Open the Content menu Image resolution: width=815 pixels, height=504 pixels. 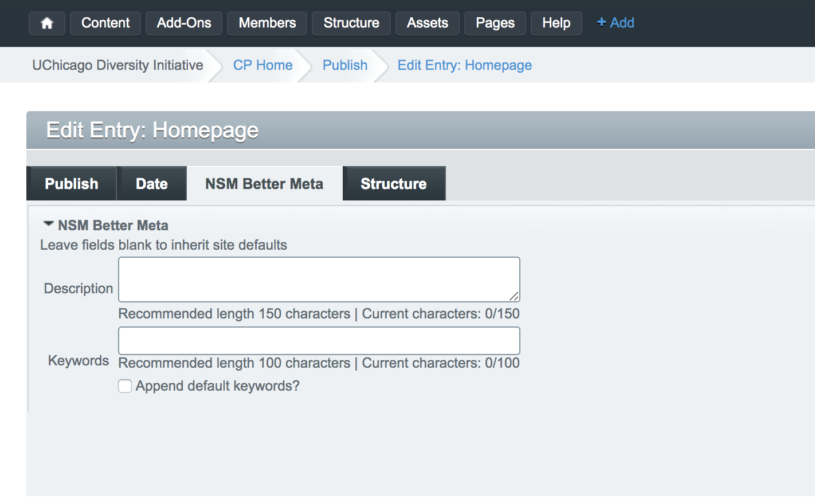[x=105, y=23]
